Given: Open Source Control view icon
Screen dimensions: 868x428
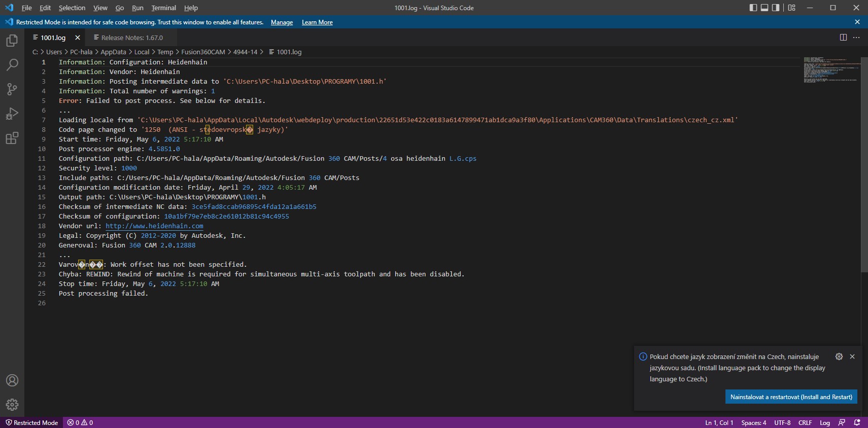Looking at the screenshot, I should 12,89.
